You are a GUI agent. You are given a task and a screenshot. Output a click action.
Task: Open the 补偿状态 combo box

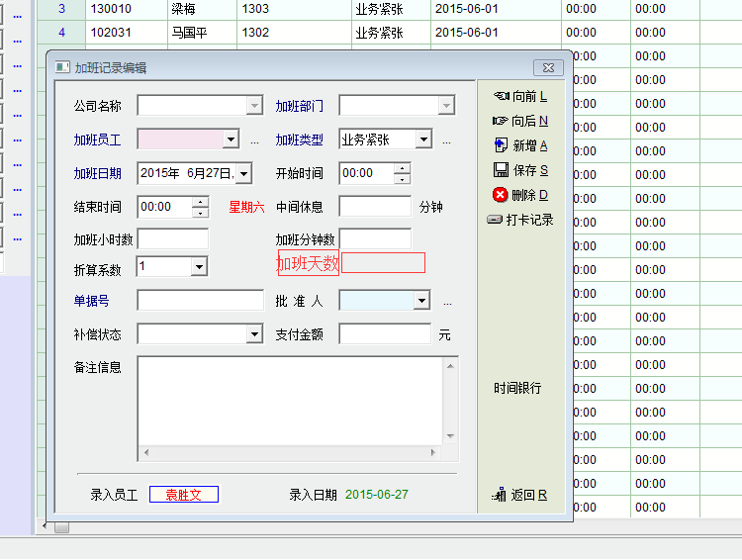(x=254, y=334)
